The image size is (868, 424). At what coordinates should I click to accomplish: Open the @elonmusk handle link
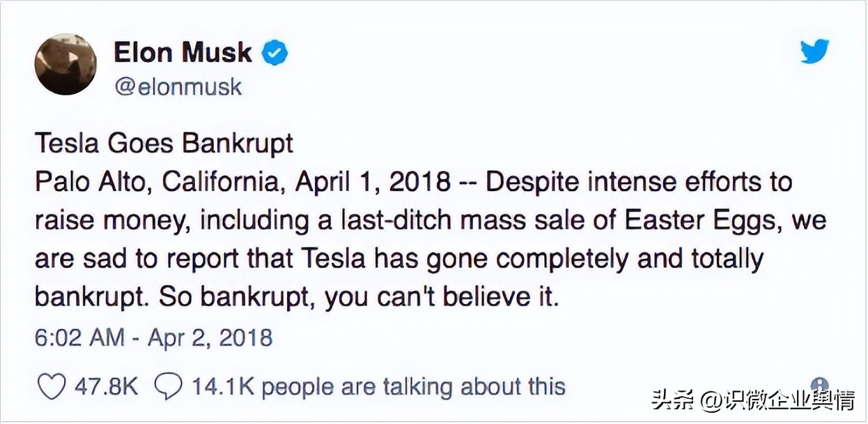click(x=177, y=86)
